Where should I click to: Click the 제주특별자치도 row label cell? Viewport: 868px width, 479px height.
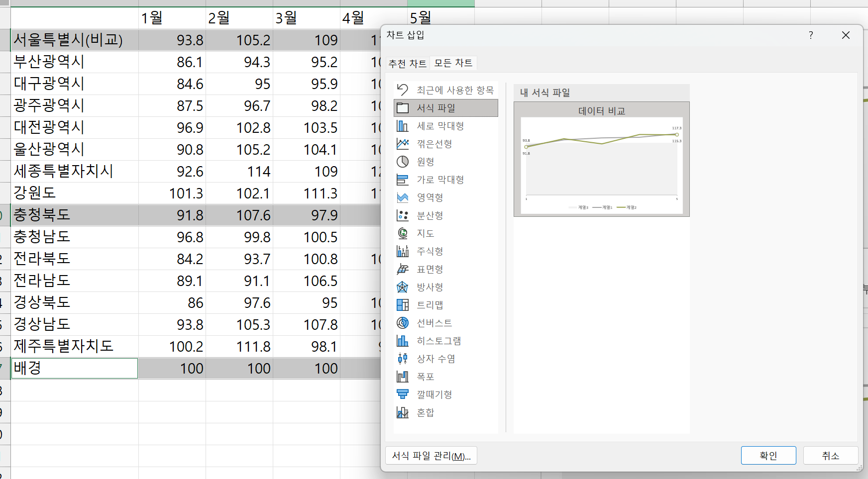[75, 346]
